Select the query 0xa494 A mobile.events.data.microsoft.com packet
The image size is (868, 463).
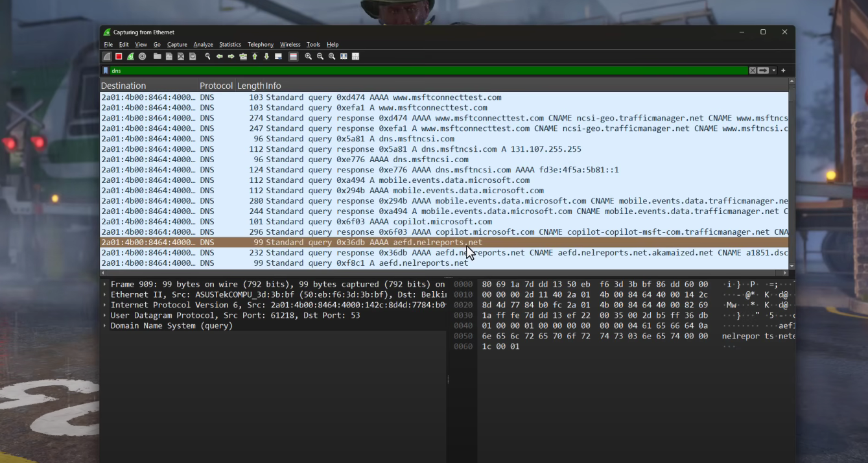tap(444, 180)
